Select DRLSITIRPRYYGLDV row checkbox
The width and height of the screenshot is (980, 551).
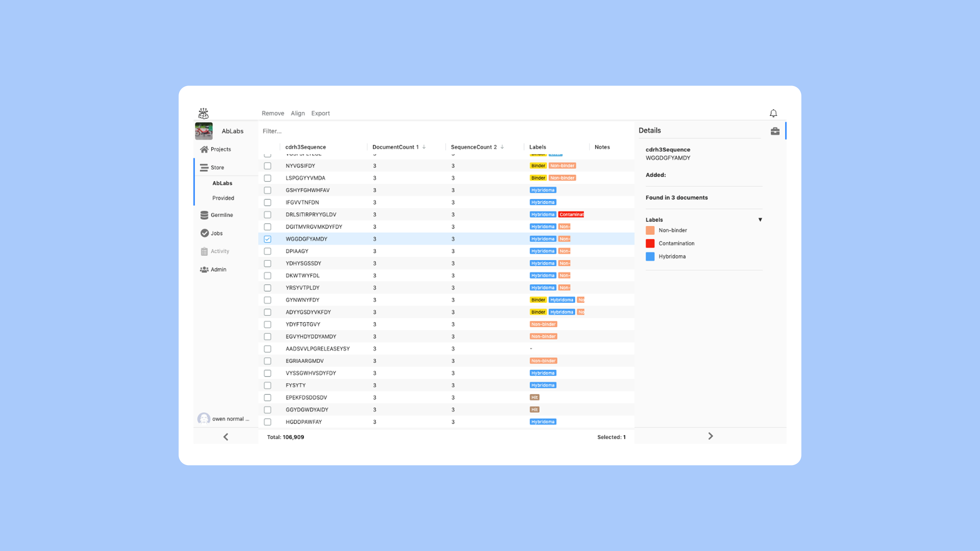(x=267, y=214)
